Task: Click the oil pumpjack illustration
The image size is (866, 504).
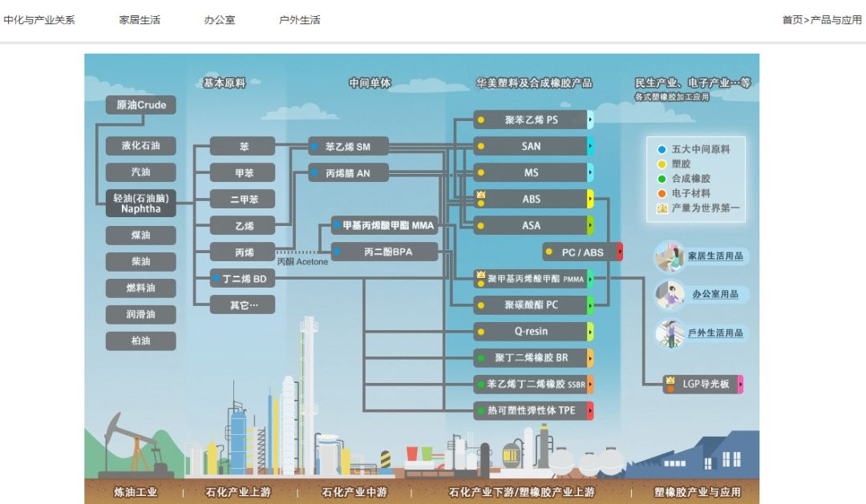Action: (132, 445)
